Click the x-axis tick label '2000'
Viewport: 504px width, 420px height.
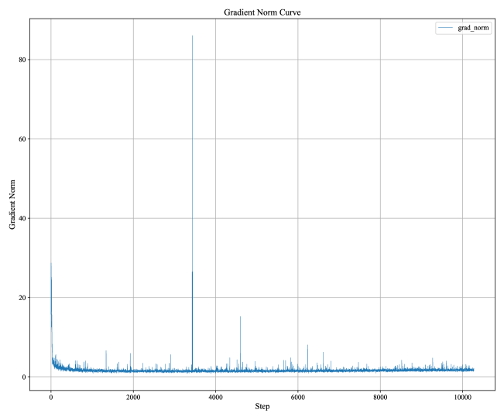tap(133, 398)
